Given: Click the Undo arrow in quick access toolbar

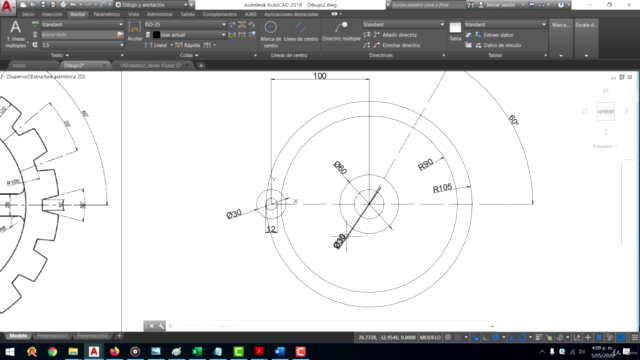Looking at the screenshot, I should (73, 4).
